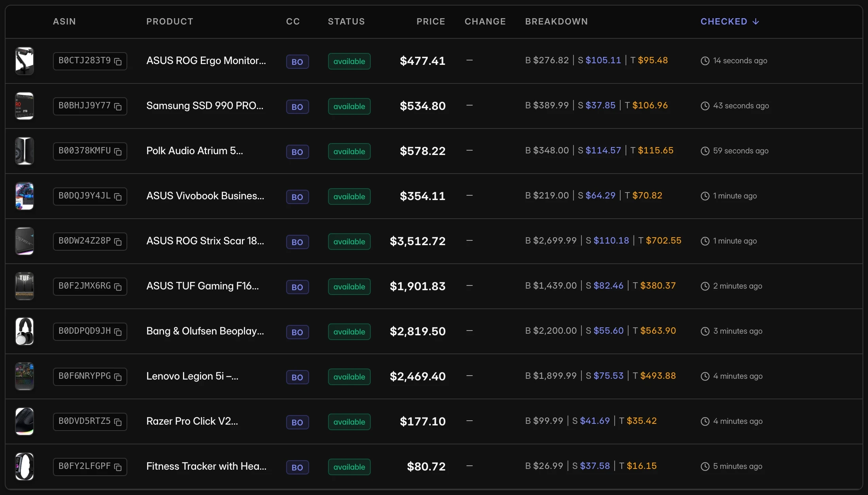Copy ASIN B0DVD5RTZ5 using copy icon

coord(118,422)
